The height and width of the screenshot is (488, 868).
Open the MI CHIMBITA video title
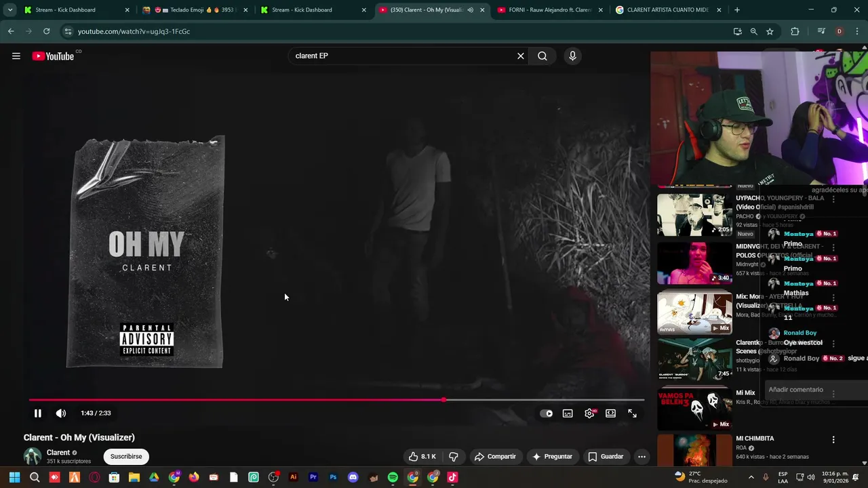755,439
